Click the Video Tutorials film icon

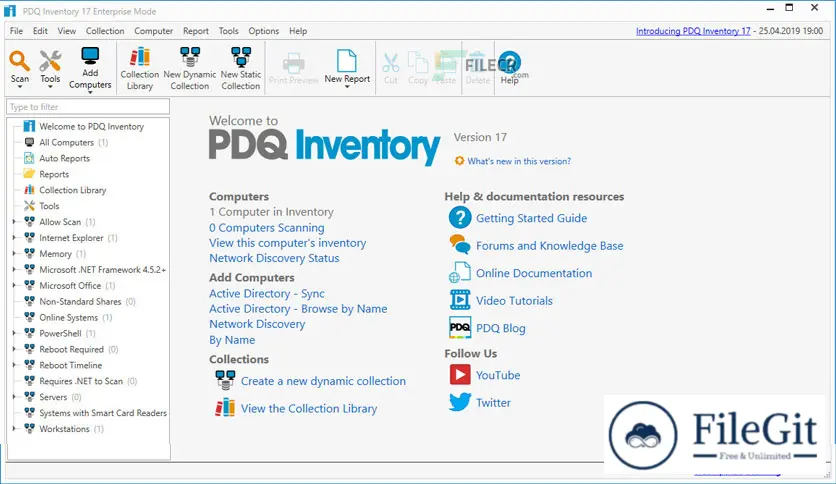pos(460,300)
